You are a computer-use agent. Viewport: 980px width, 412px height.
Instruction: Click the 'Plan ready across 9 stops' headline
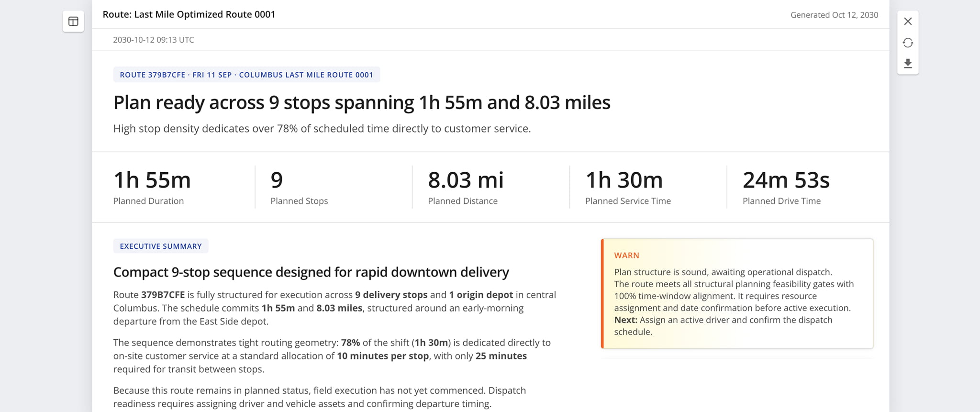[x=362, y=102]
